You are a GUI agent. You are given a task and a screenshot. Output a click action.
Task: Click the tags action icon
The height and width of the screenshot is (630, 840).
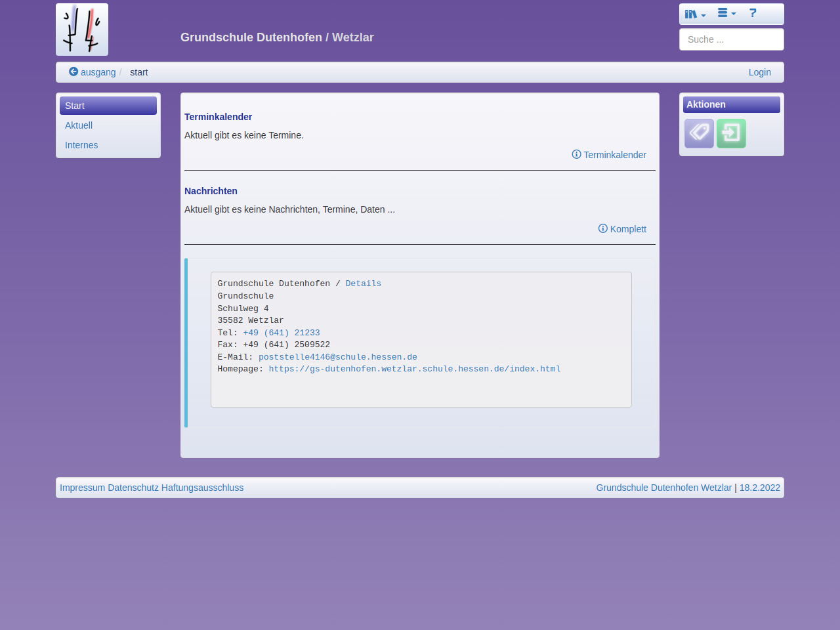[x=699, y=133]
